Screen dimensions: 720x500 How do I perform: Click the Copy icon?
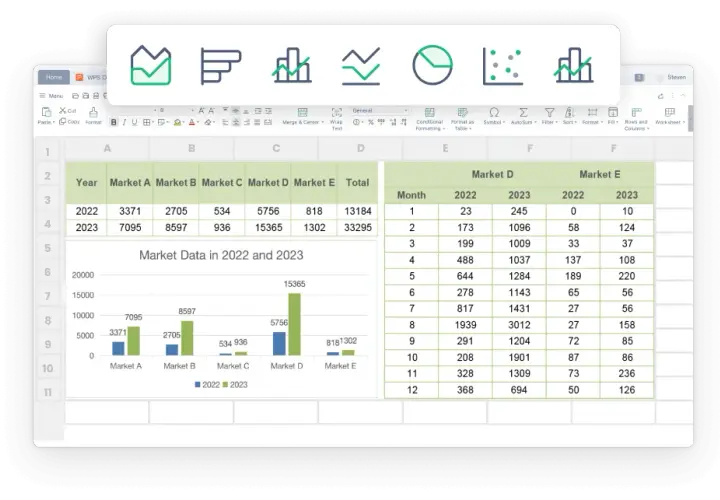click(62, 122)
